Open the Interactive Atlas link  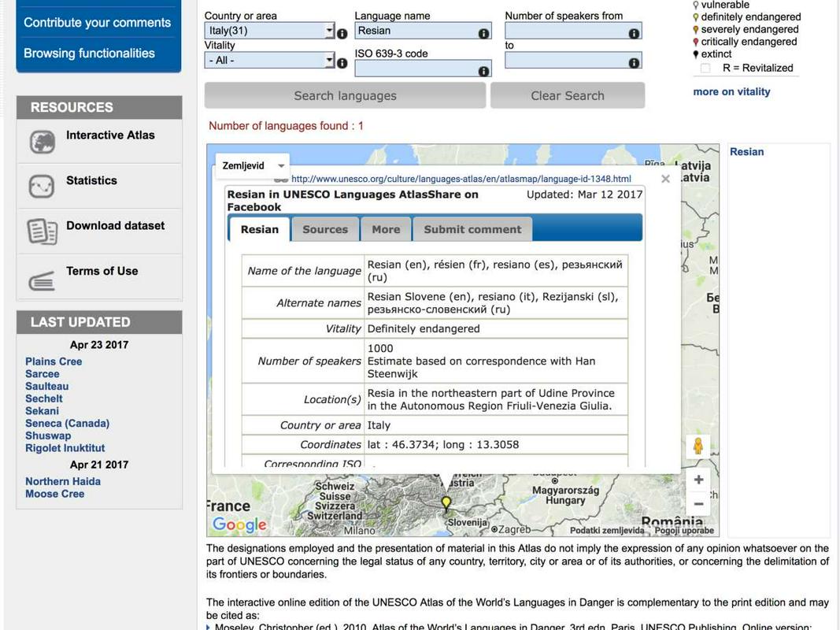110,135
